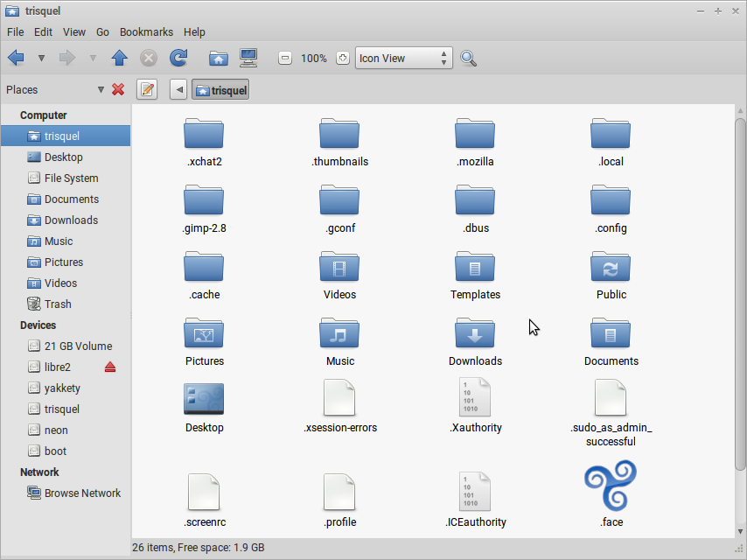
Task: Close the Places sidebar with red X
Action: (x=118, y=89)
